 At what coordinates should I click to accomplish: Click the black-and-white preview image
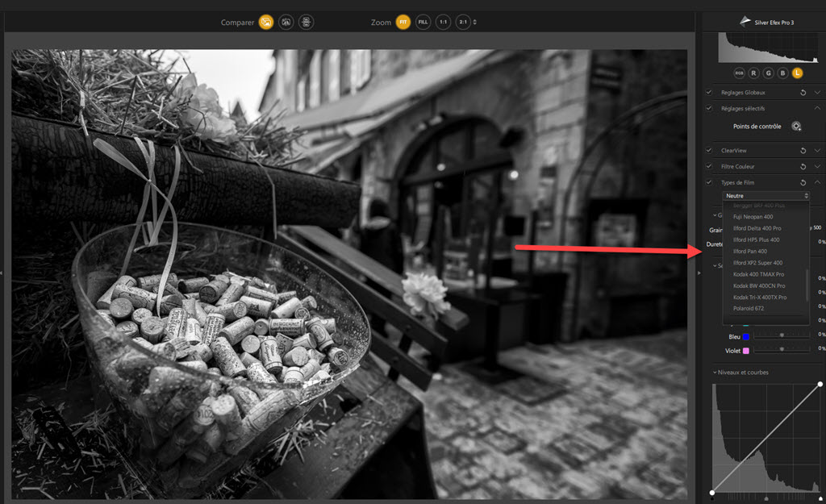(349, 274)
